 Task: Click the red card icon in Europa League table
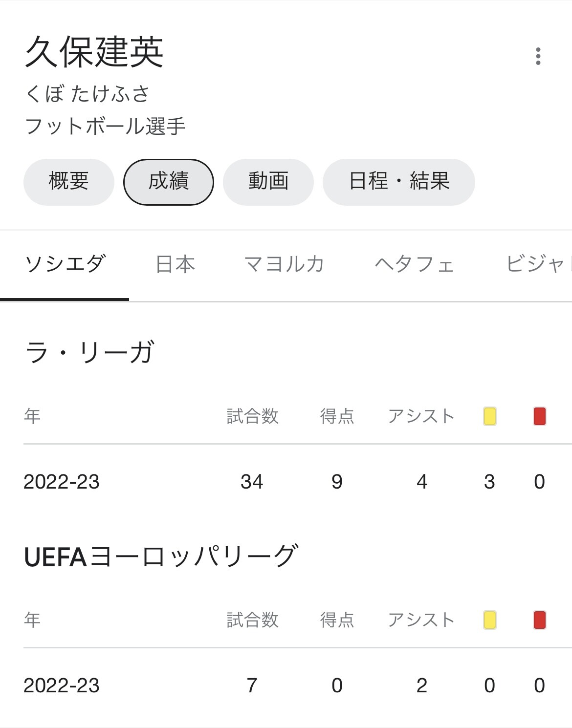pos(540,620)
